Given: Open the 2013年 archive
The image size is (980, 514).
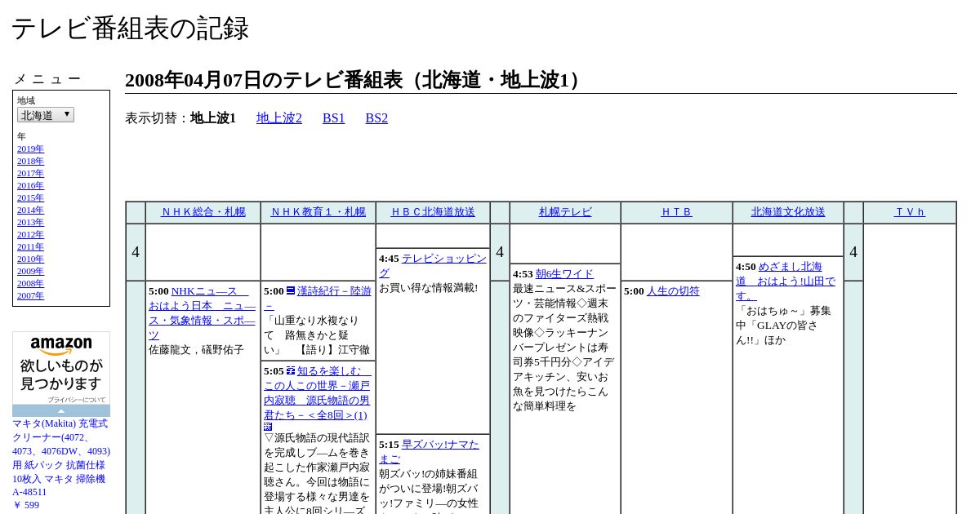Looking at the screenshot, I should tap(30, 223).
